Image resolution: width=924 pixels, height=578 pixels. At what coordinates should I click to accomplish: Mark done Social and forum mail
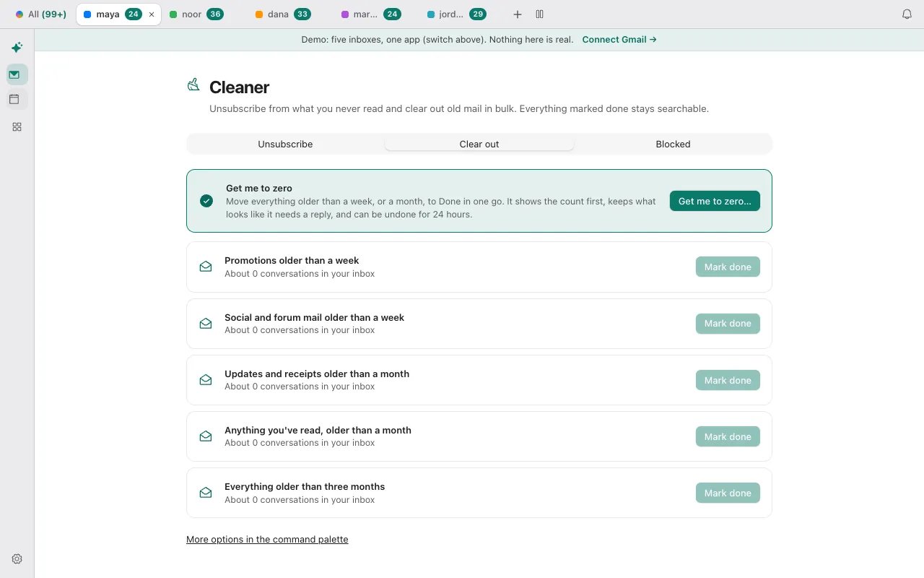click(728, 324)
